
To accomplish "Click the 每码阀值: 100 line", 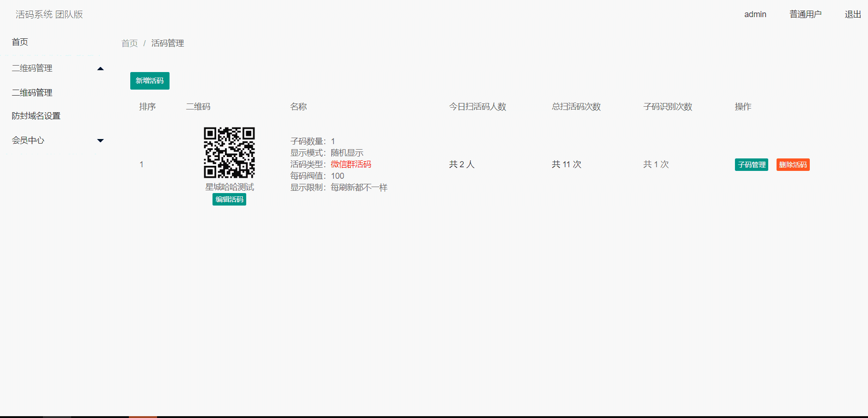I will pos(317,176).
